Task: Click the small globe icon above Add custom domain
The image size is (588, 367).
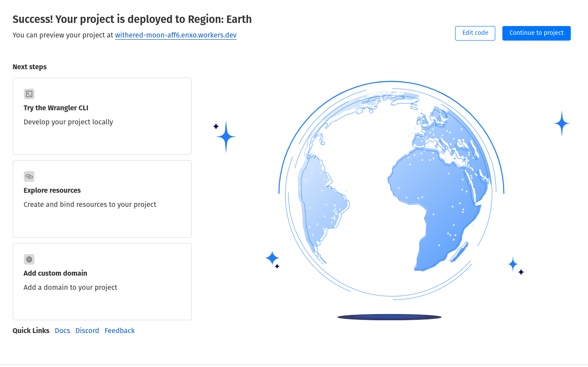Action: (29, 259)
